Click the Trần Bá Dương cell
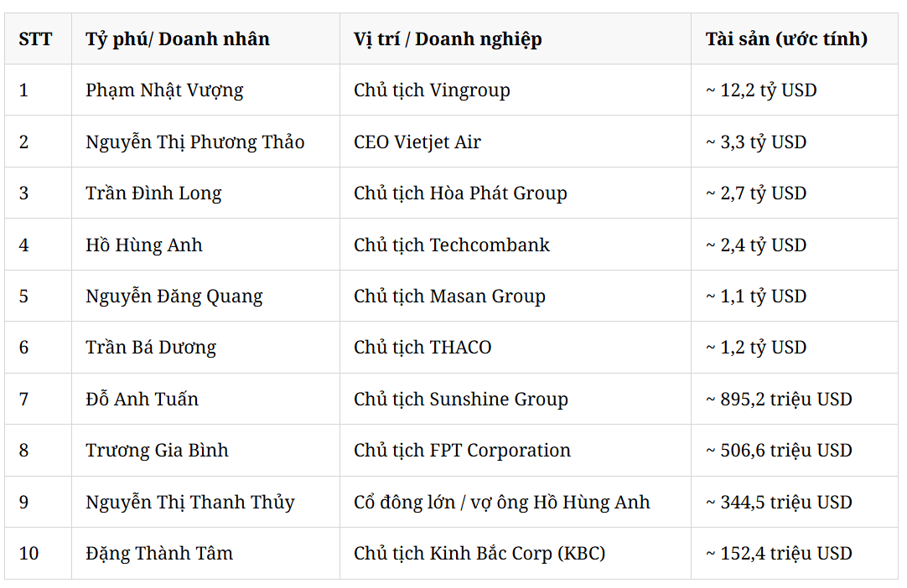The image size is (907, 588). 205,347
